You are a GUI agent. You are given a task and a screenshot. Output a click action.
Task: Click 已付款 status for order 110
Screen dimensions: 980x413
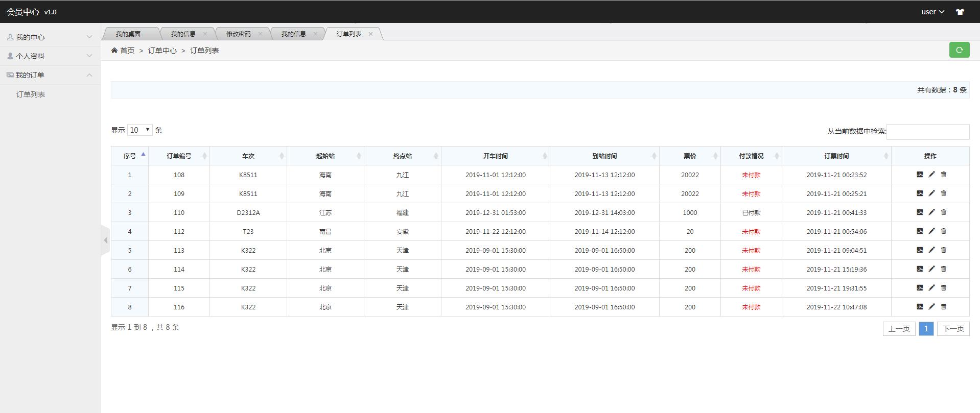(751, 212)
